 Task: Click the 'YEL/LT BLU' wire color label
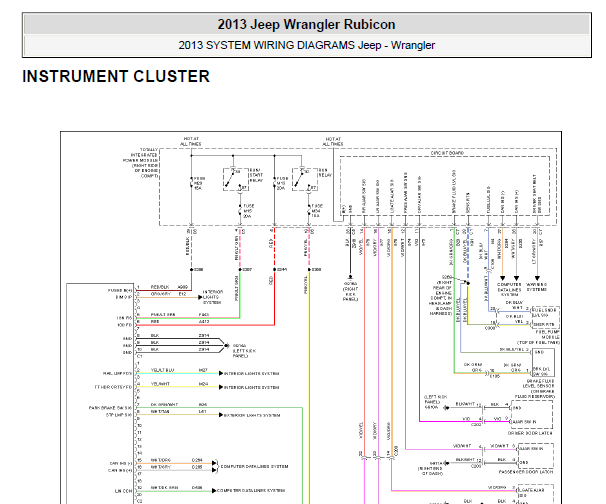coord(162,370)
